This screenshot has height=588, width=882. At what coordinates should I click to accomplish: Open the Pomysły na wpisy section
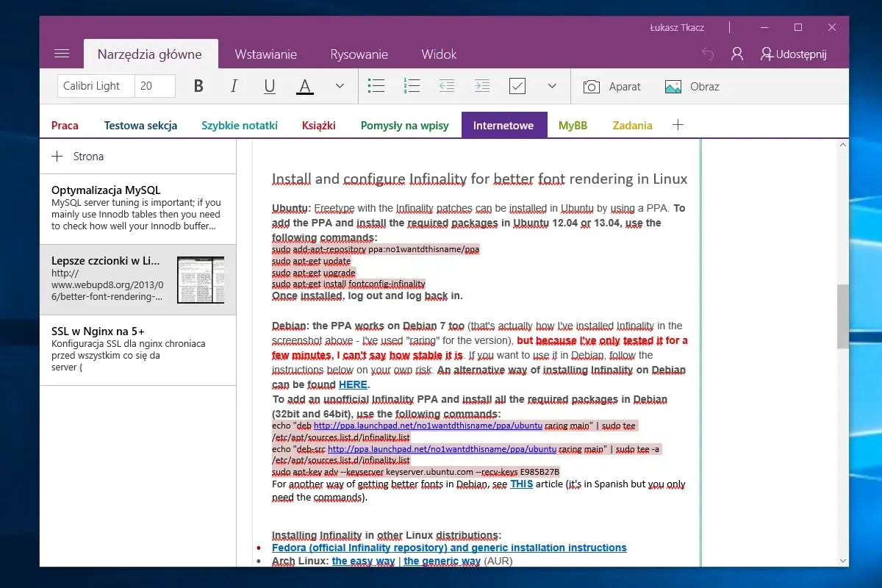point(405,125)
